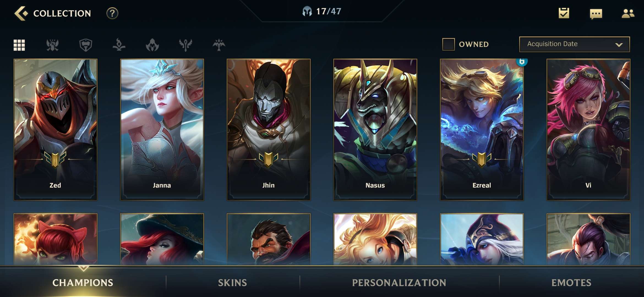
Task: Show all champions with grid filter icon
Action: pyautogui.click(x=19, y=45)
